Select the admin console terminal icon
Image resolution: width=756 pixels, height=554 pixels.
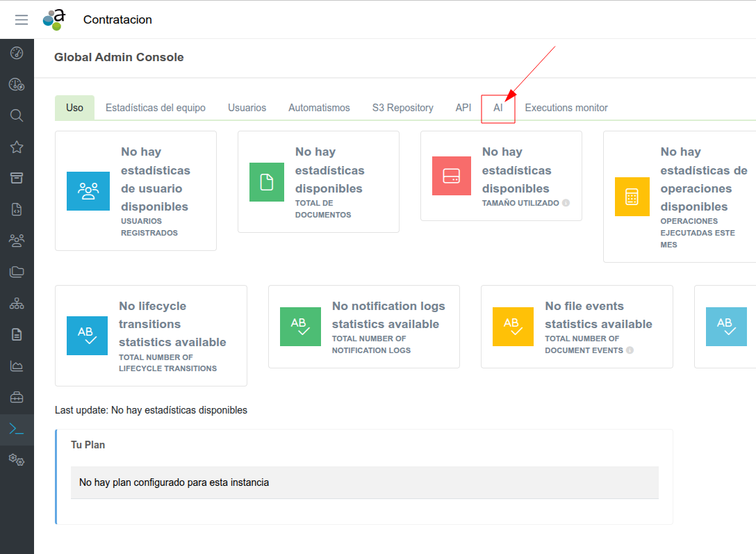coord(17,428)
